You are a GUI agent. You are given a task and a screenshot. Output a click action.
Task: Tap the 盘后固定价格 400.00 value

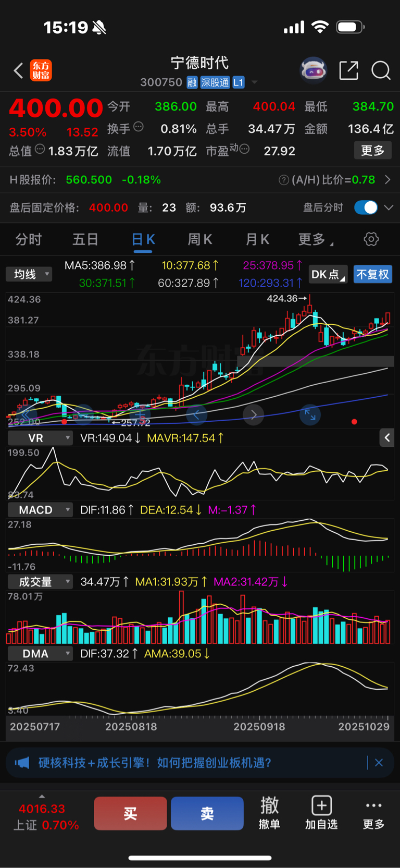pyautogui.click(x=108, y=207)
